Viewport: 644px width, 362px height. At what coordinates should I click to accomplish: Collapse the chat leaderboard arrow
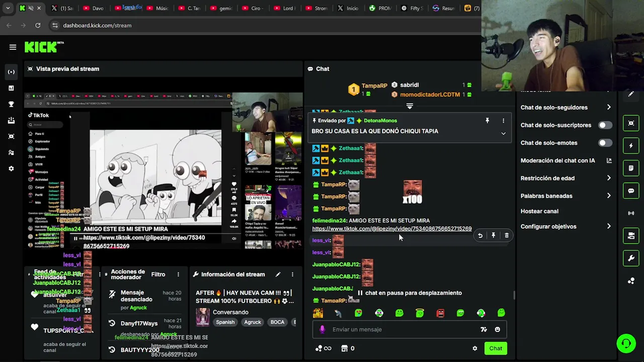(410, 106)
